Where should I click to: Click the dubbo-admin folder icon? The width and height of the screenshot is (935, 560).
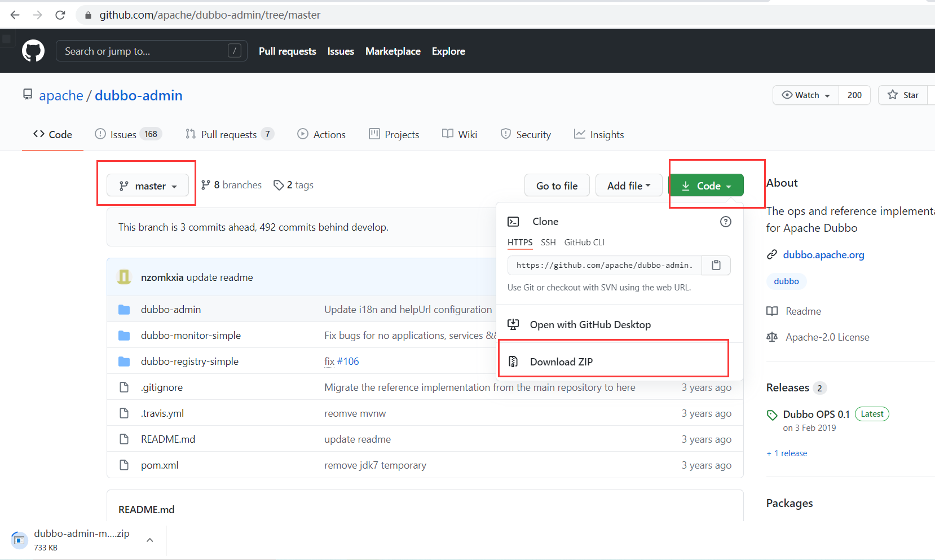124,310
